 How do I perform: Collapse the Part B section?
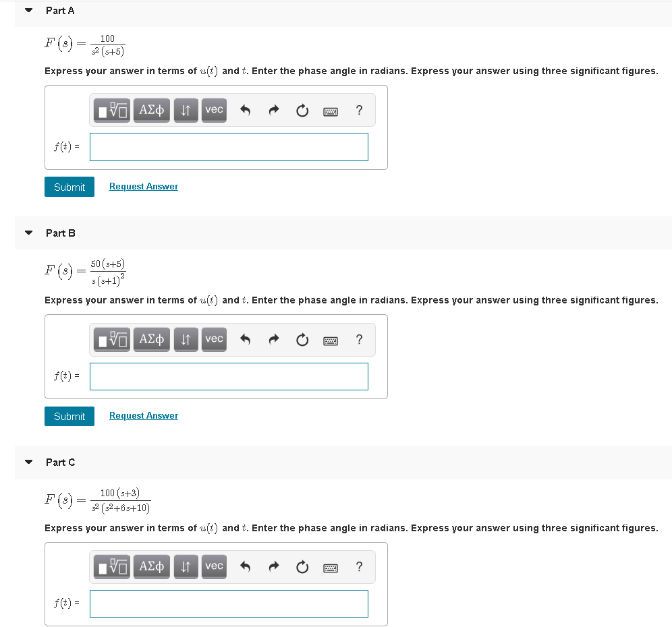(27, 233)
